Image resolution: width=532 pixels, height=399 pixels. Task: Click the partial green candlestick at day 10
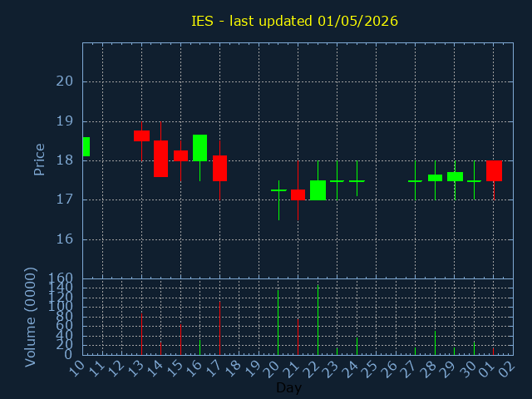pyautogui.click(x=86, y=146)
